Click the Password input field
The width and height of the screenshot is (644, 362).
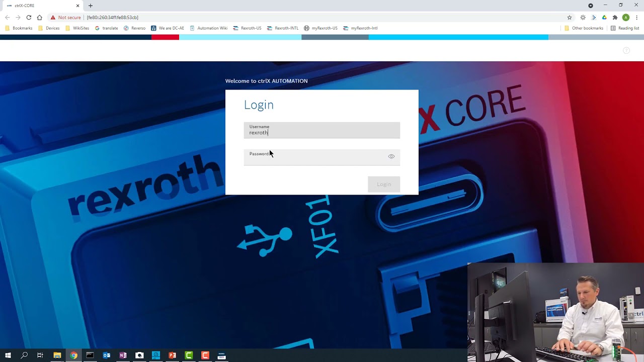(x=322, y=157)
